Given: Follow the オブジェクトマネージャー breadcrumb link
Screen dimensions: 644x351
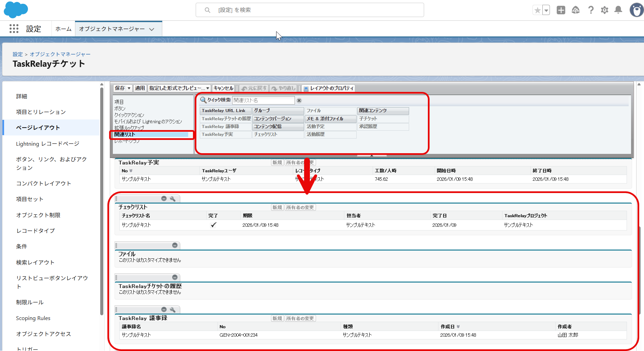Looking at the screenshot, I should pos(60,54).
